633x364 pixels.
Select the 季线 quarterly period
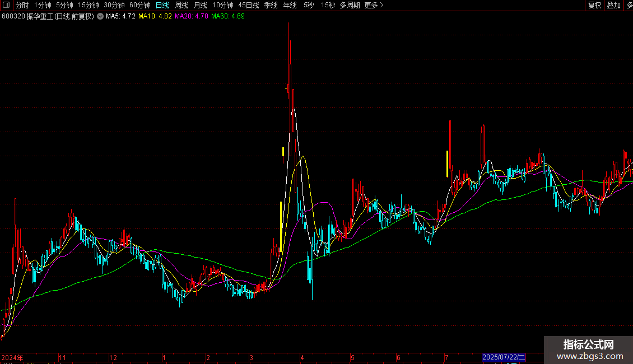click(271, 5)
